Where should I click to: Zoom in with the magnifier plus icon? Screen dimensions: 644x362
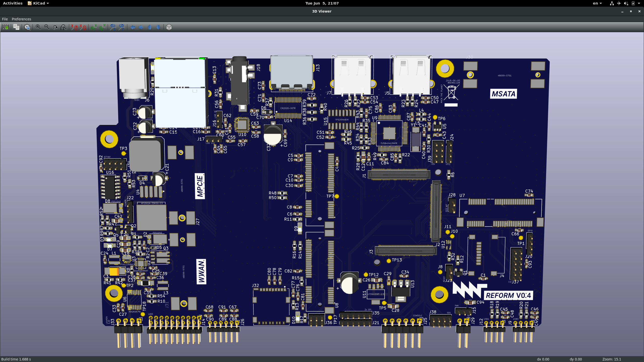tap(38, 27)
